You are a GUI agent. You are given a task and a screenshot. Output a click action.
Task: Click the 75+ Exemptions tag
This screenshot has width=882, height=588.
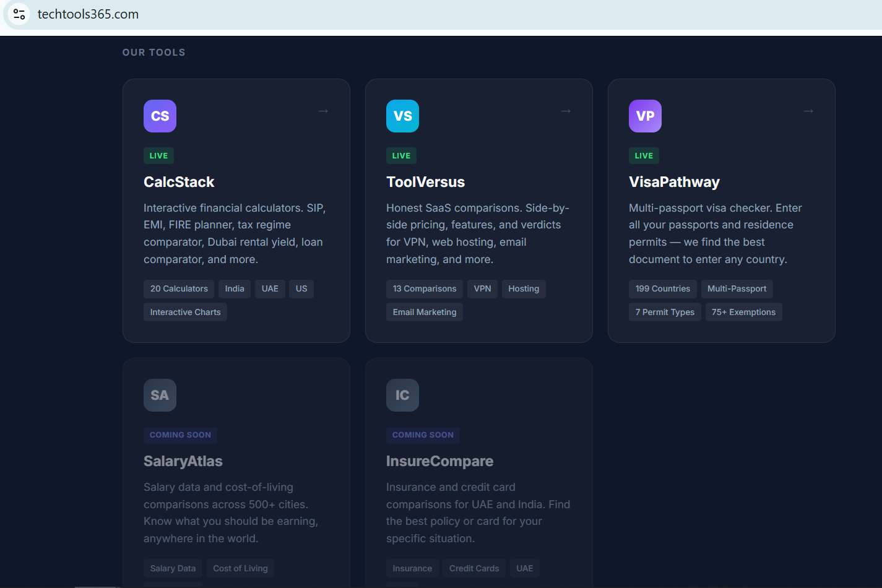tap(743, 312)
